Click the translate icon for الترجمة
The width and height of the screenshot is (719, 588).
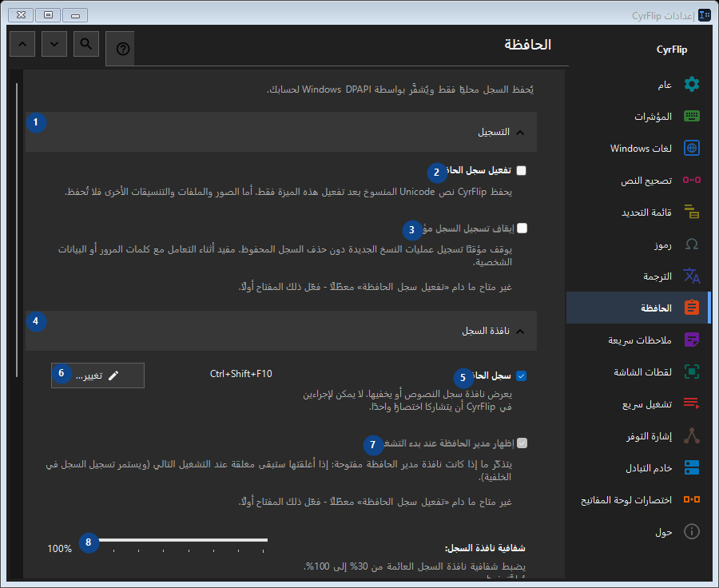(692, 276)
